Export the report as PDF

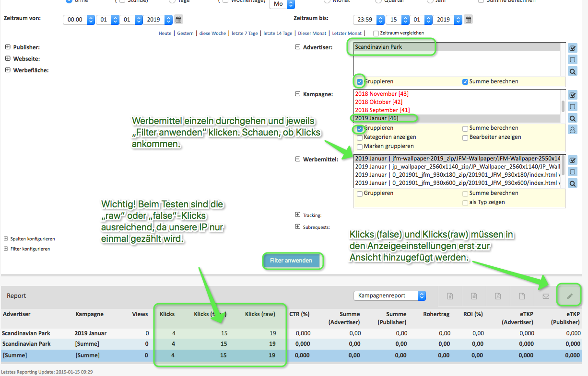(x=498, y=296)
